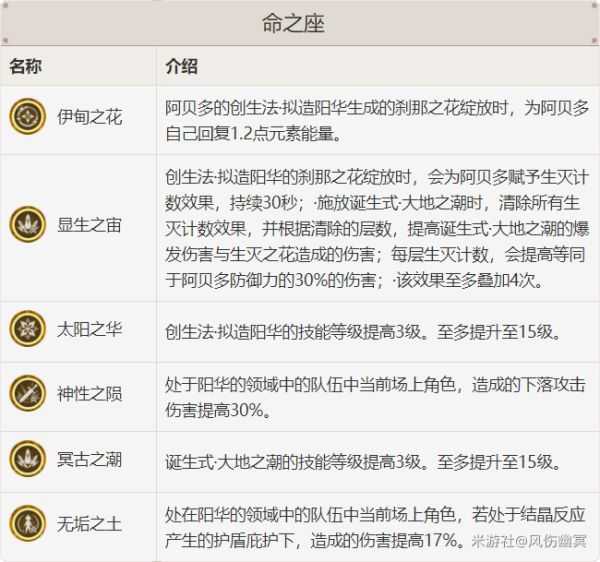Open the 伊甸之花 name label
The width and height of the screenshot is (600, 562).
tap(89, 118)
